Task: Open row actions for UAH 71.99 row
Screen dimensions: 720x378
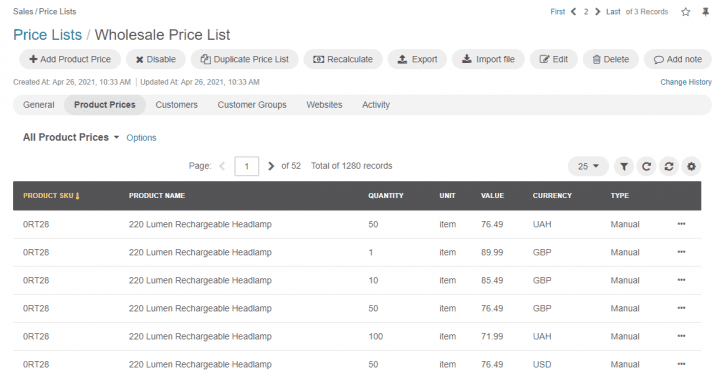Action: [681, 336]
